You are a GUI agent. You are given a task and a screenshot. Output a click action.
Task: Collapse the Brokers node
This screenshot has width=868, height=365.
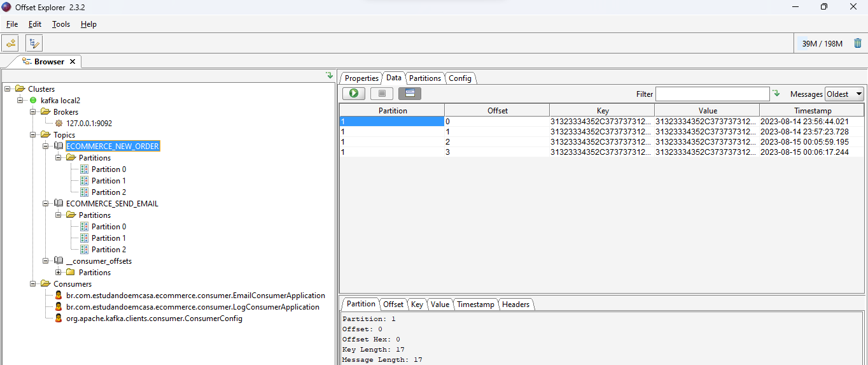point(32,112)
